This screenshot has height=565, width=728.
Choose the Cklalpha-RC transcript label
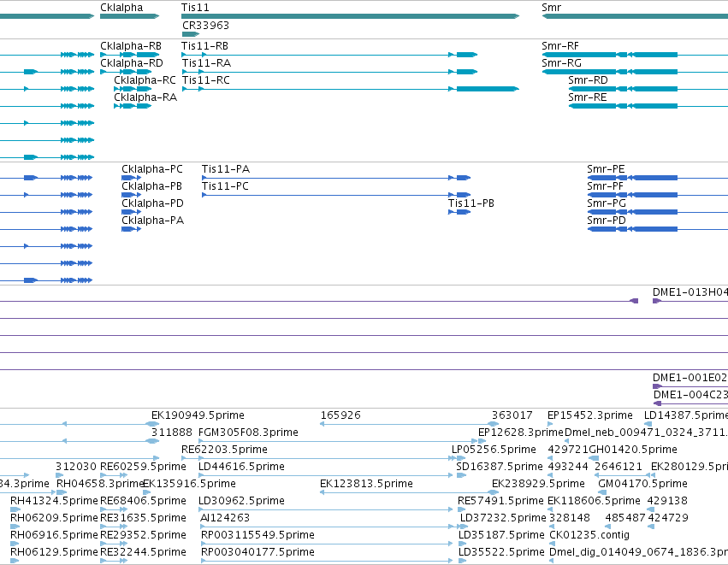(x=145, y=80)
